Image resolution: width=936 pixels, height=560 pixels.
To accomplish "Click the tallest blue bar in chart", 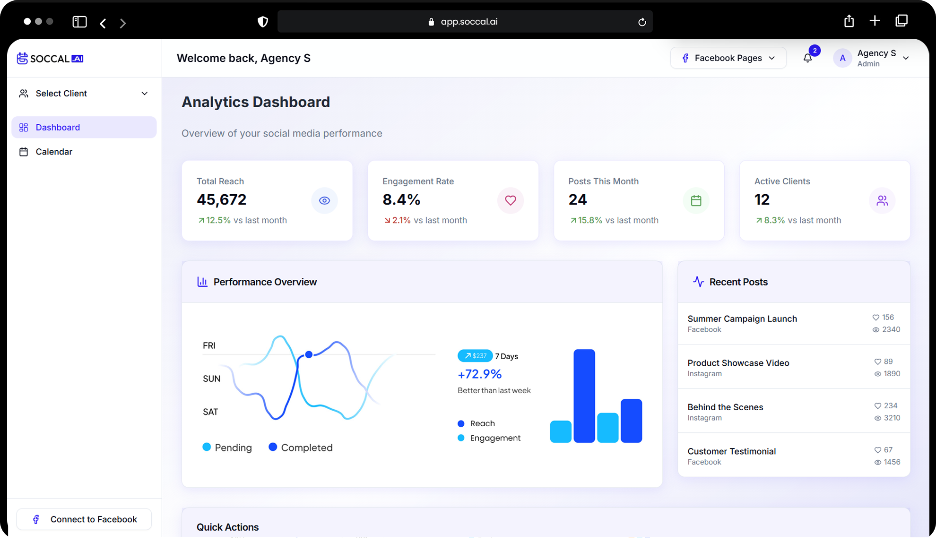I will point(584,396).
